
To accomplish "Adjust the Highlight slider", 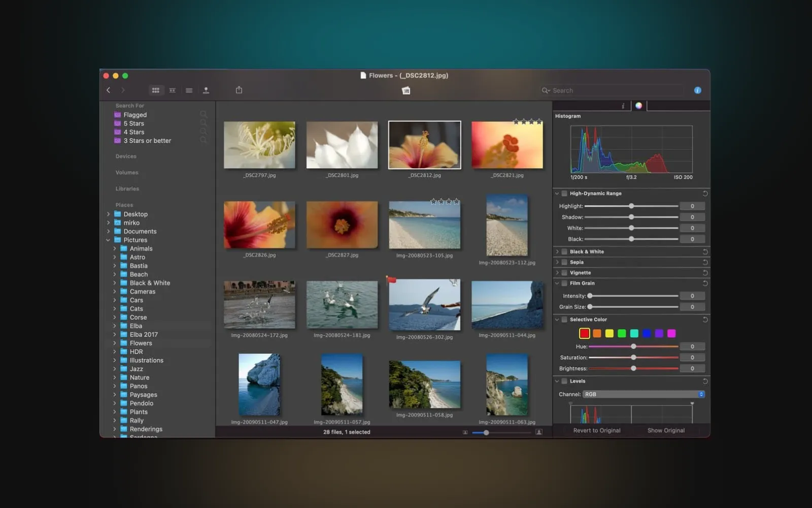I will 631,206.
